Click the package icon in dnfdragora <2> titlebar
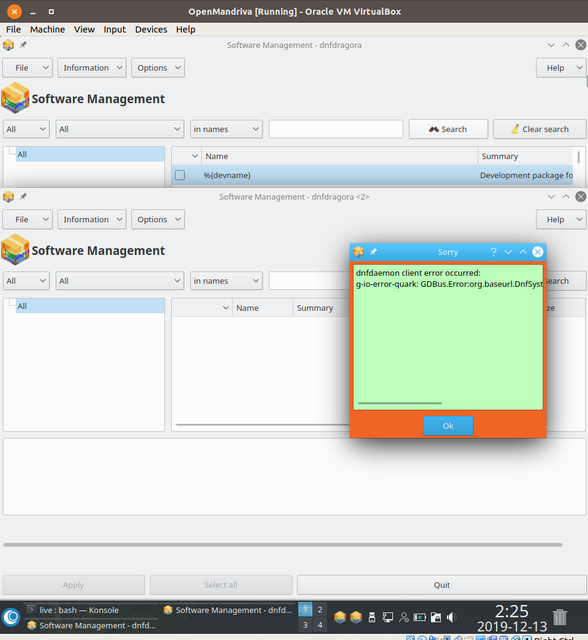 (x=8, y=196)
